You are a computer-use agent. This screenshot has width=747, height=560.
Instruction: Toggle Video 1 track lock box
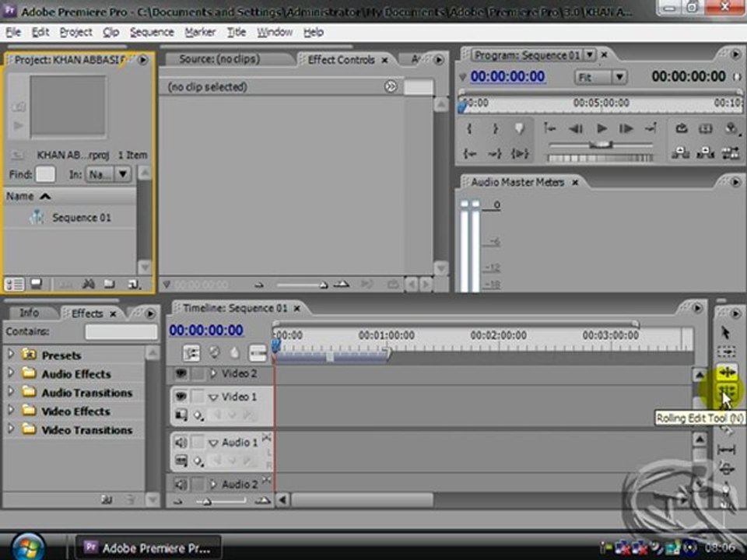coord(198,396)
